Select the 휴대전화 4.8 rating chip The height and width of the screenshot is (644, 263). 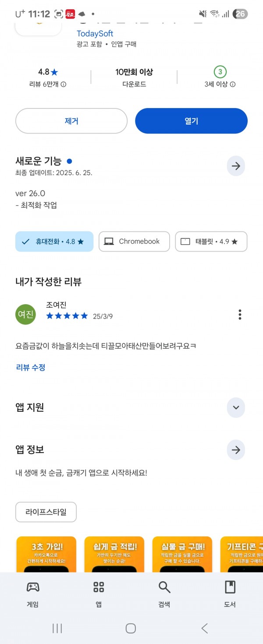pyautogui.click(x=54, y=241)
